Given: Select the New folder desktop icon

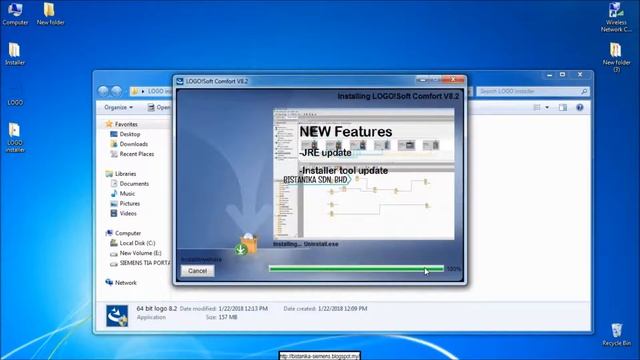Looking at the screenshot, I should point(50,13).
